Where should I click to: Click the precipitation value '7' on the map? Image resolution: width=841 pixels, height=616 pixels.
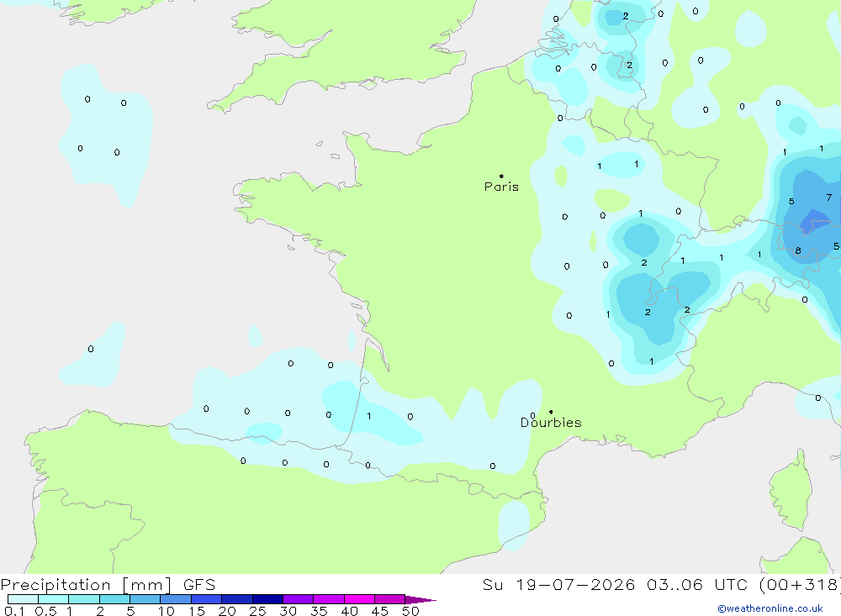point(828,197)
